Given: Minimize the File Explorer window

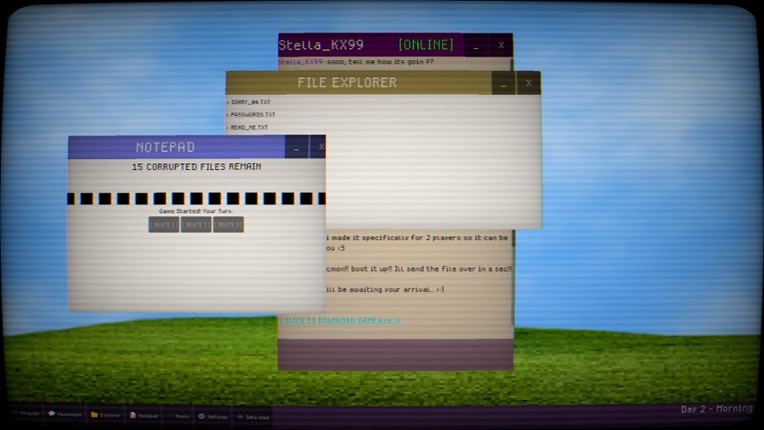Looking at the screenshot, I should click(x=504, y=83).
